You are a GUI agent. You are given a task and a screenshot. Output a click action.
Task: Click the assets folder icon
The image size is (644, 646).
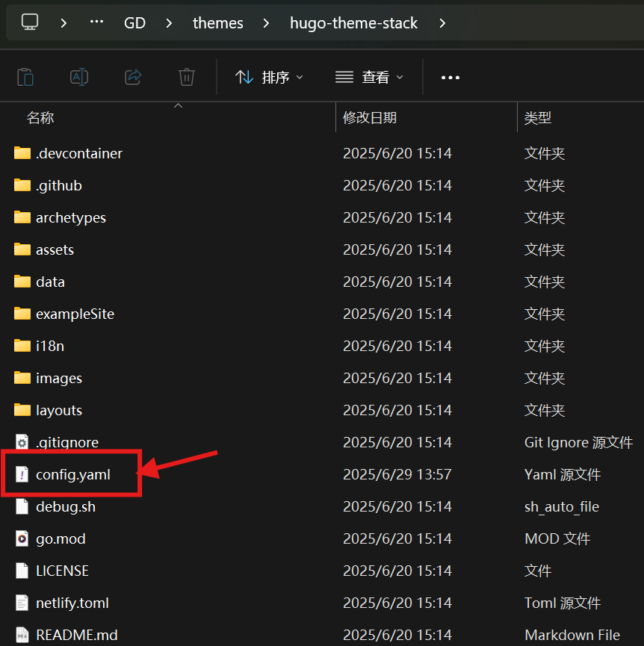click(21, 249)
